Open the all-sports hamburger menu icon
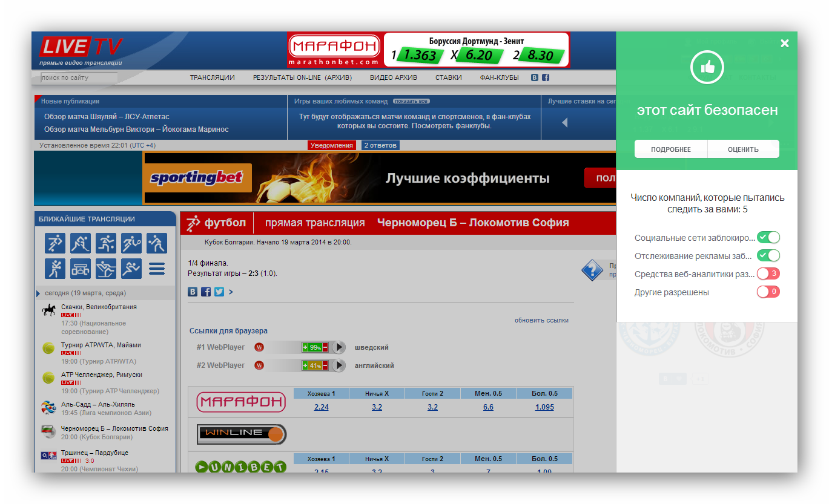 [x=157, y=269]
